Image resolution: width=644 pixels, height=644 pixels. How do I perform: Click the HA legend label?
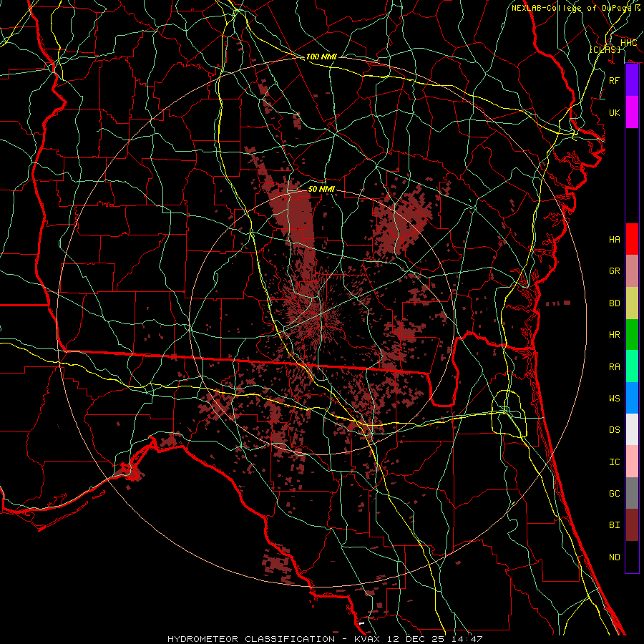point(614,239)
